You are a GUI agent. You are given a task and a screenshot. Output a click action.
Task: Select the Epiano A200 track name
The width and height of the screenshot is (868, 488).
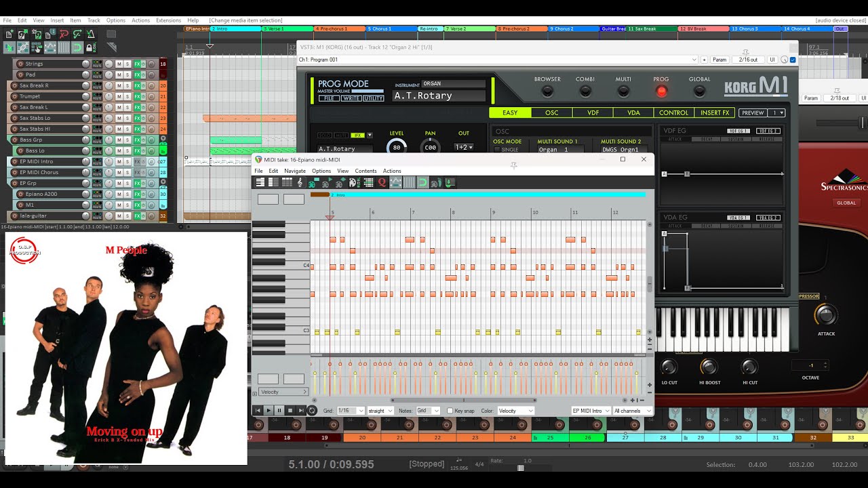point(42,194)
